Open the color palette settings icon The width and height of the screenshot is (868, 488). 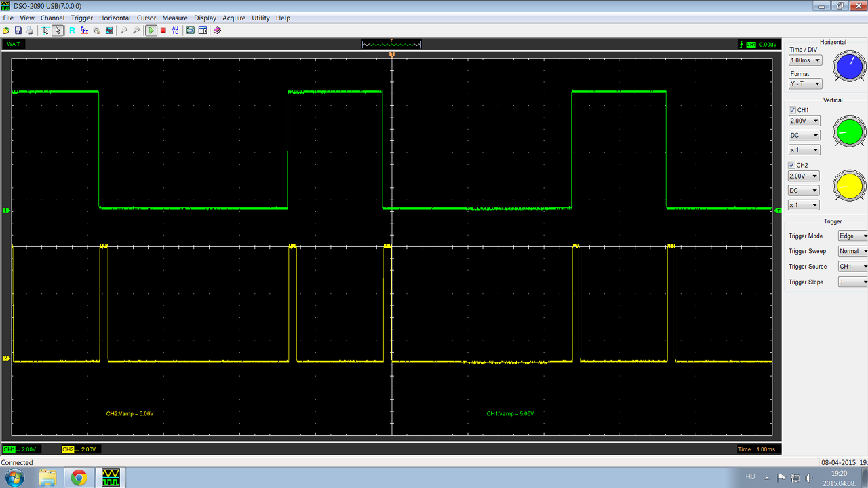click(97, 31)
